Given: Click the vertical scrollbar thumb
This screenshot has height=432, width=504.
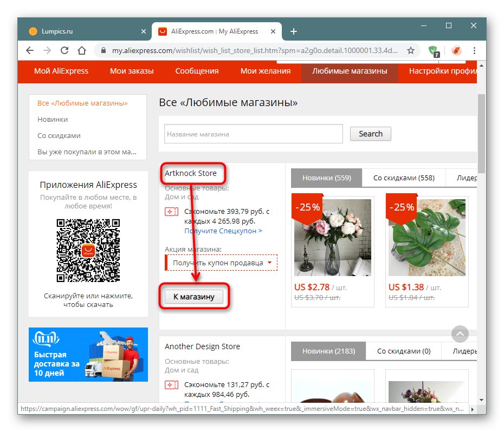Looking at the screenshot, I should coord(481,133).
